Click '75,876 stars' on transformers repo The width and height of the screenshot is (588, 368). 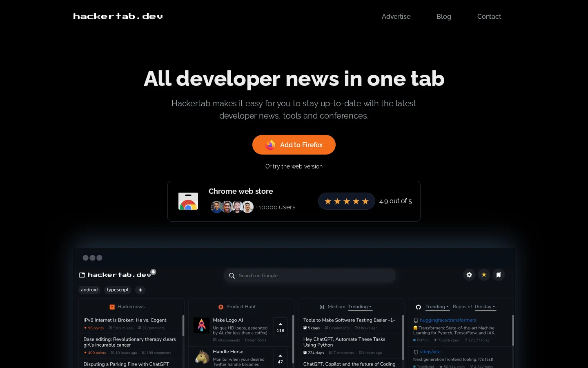[446, 340]
